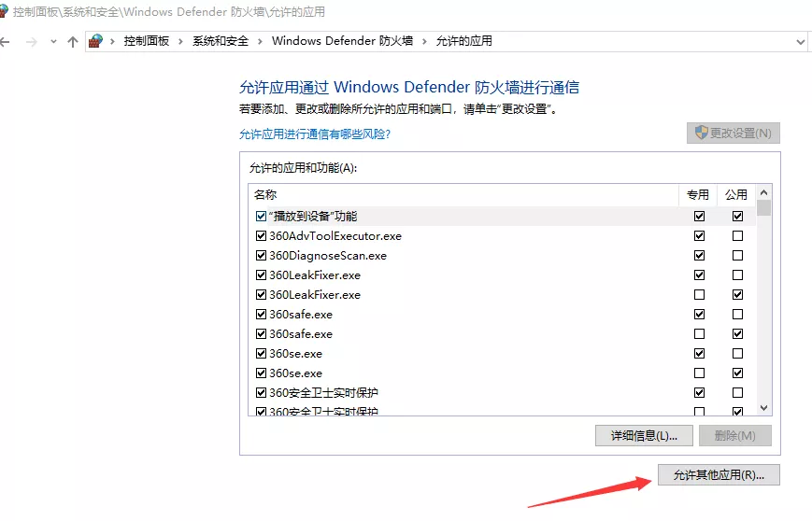Expand chevron after Windows Defender 防火墙 breadcrumb
Image resolution: width=812 pixels, height=521 pixels.
coord(424,41)
